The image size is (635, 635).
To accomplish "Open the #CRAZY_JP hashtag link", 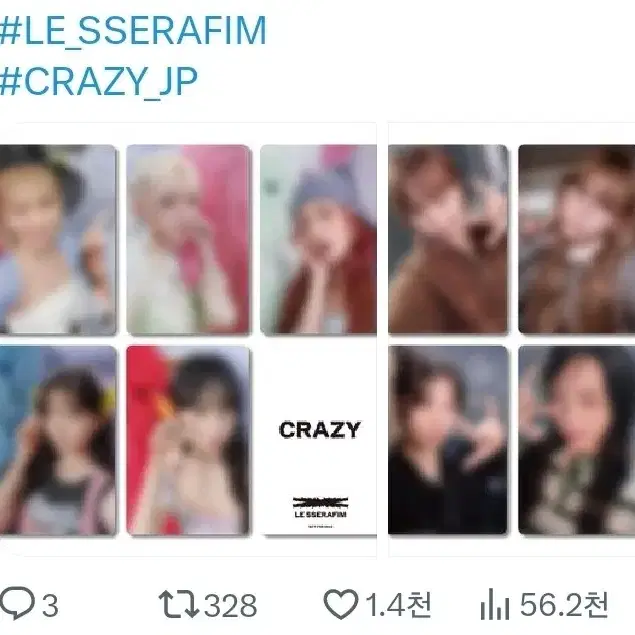I will 99,82.
